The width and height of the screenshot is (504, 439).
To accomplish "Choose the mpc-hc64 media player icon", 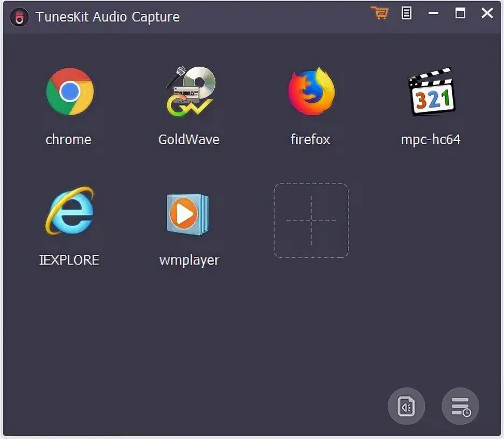I will [x=431, y=91].
